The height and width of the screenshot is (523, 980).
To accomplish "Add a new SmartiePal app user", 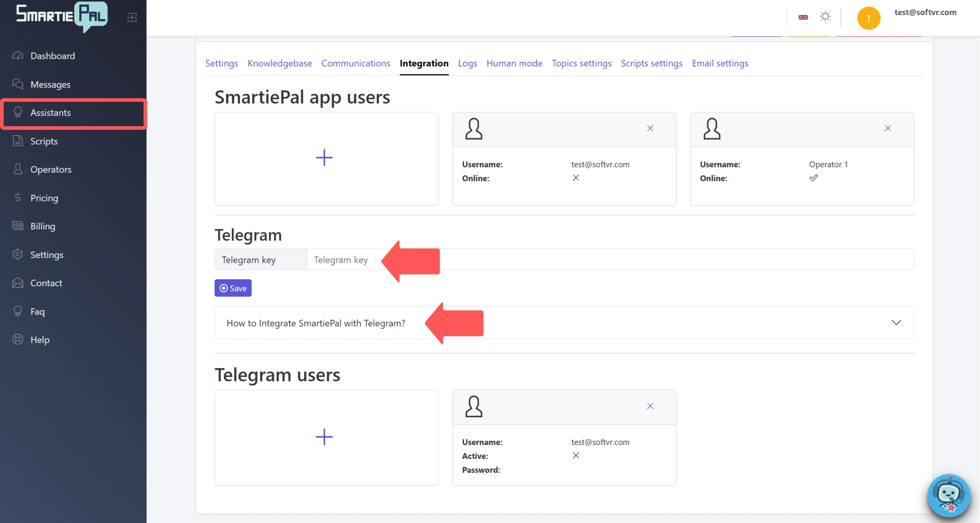I will [324, 158].
